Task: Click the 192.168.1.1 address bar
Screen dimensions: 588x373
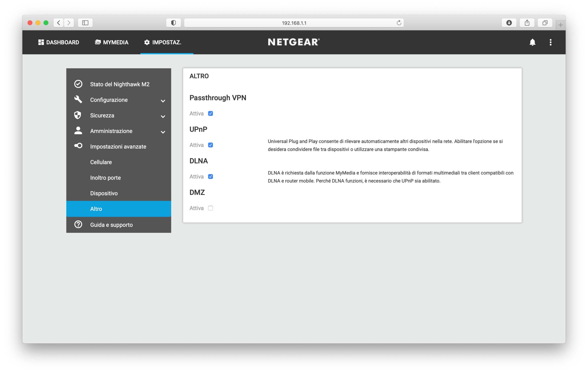Action: coord(294,23)
